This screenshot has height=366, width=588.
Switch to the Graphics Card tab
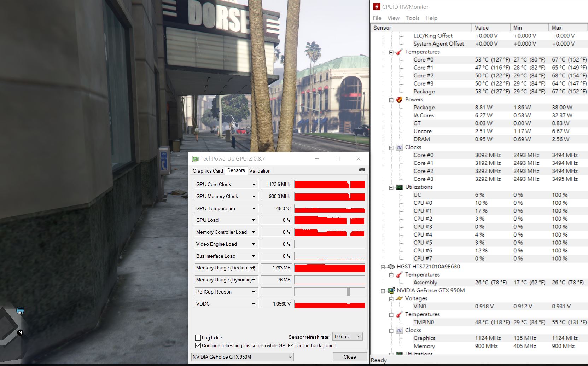(208, 171)
